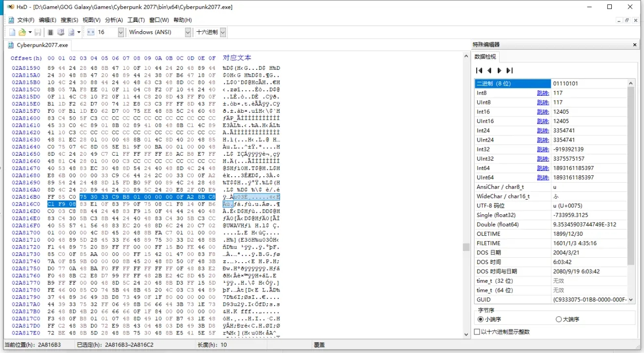Image resolution: width=644 pixels, height=353 pixels.
Task: Click the 对应文本 column header
Action: 237,58
